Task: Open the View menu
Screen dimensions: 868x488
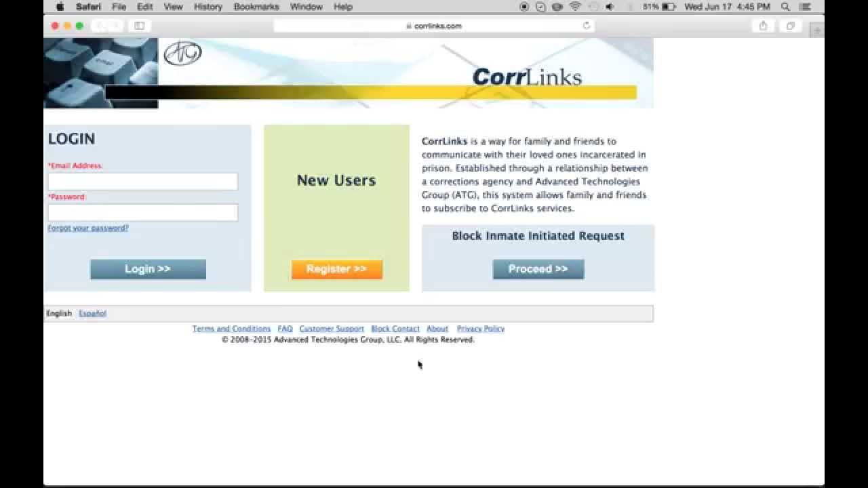Action: coord(173,7)
